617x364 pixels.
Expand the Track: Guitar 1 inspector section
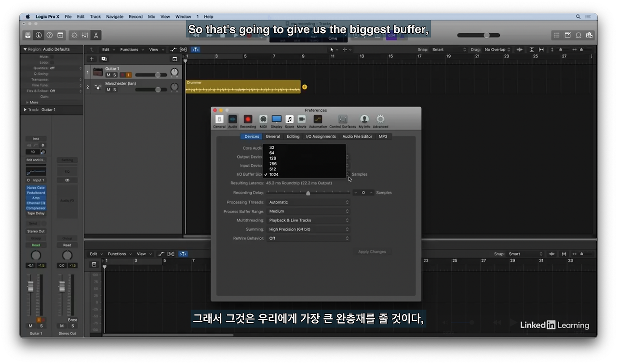click(26, 110)
